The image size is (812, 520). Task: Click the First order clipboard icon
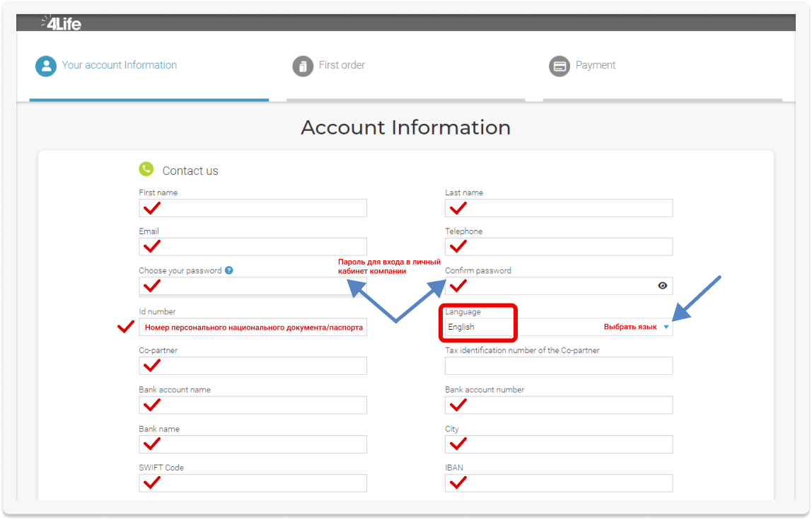tap(303, 66)
